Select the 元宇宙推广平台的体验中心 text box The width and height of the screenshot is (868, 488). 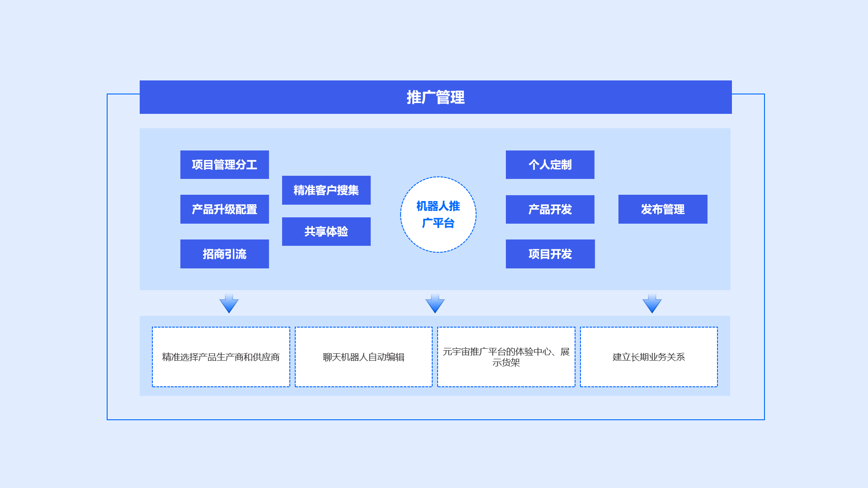[506, 357]
